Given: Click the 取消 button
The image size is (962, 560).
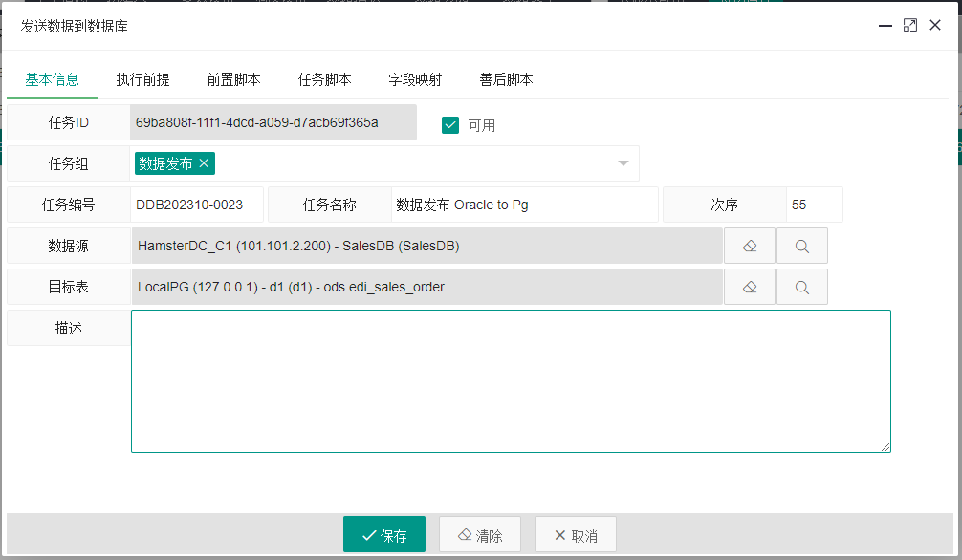Looking at the screenshot, I should (576, 535).
